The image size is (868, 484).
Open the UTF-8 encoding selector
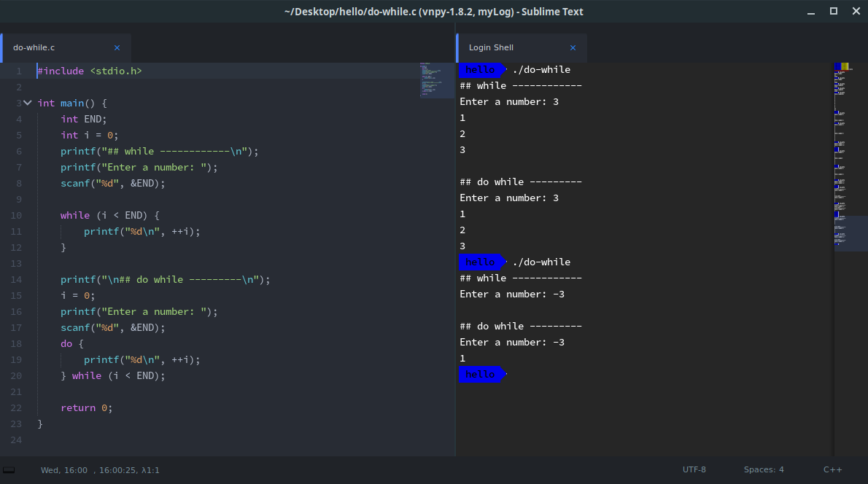694,469
